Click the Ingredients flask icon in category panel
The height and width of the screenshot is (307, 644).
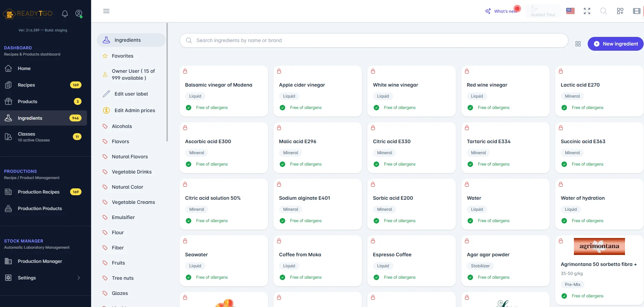click(x=106, y=40)
